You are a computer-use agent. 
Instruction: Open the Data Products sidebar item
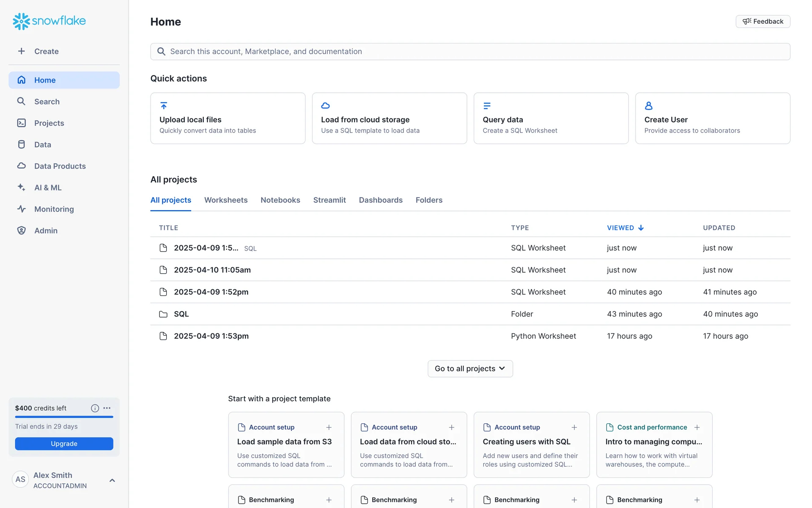click(60, 166)
